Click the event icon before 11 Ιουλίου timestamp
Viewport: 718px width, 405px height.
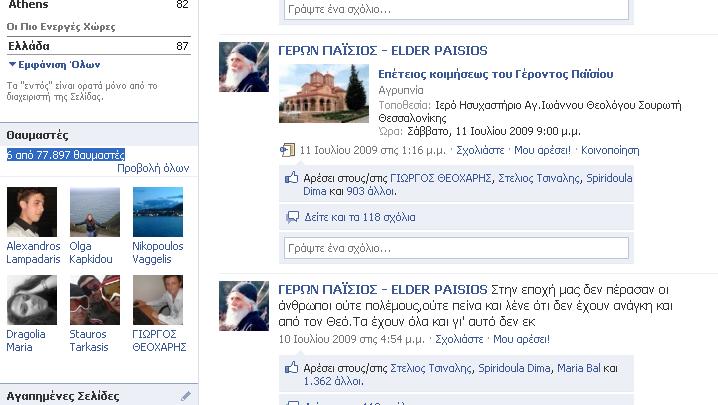pyautogui.click(x=288, y=150)
